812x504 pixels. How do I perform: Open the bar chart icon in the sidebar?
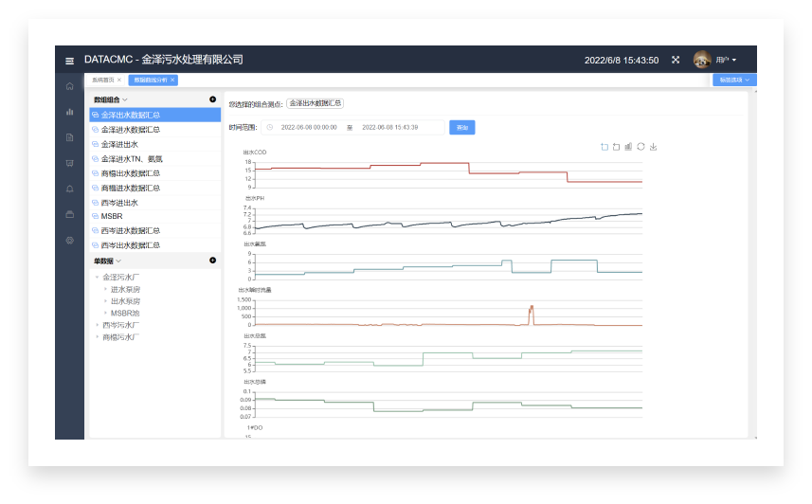[x=69, y=112]
